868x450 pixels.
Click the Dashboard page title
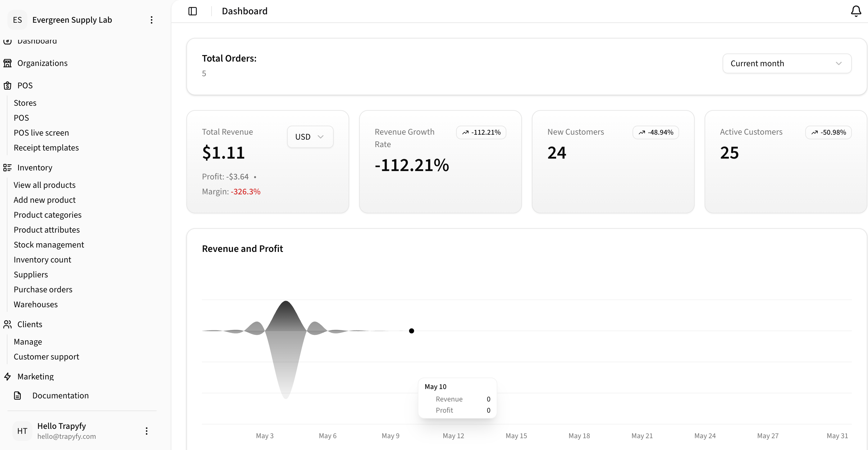tap(244, 11)
